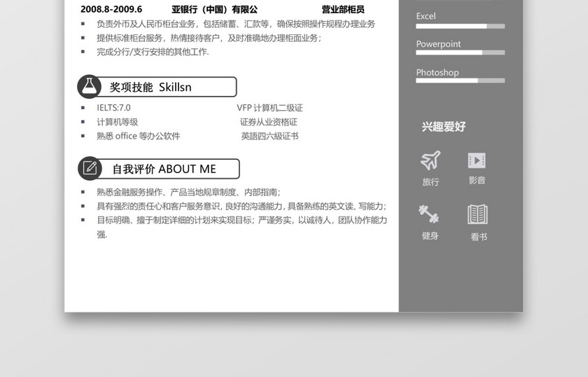
Task: Click the line starting 提供标准柜台服务
Action: (209, 38)
